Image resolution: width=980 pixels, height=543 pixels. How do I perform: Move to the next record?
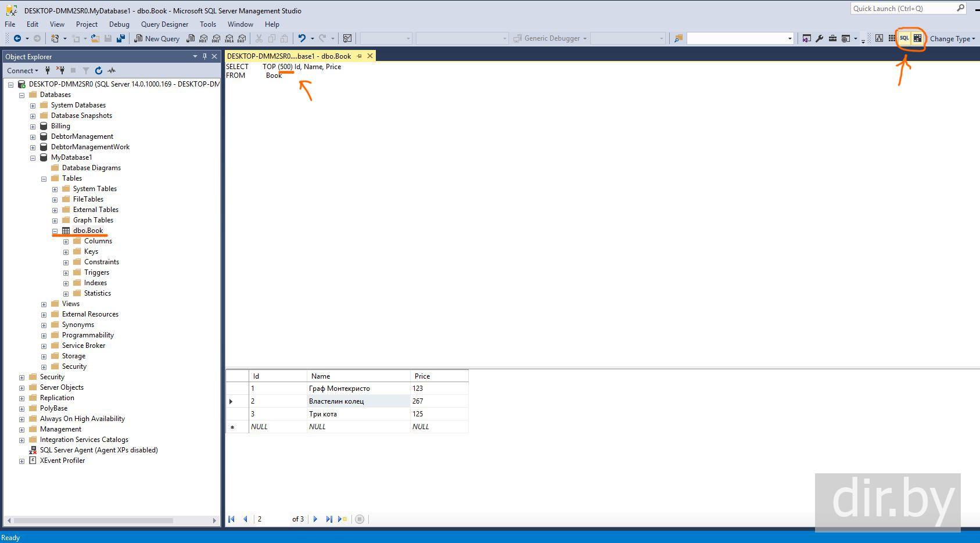(315, 519)
